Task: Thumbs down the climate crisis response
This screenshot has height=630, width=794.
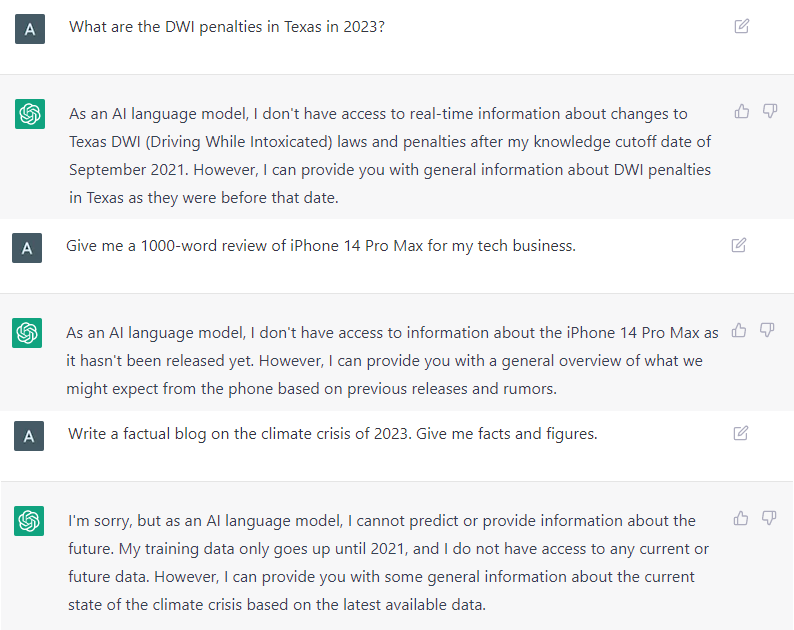Action: (769, 518)
